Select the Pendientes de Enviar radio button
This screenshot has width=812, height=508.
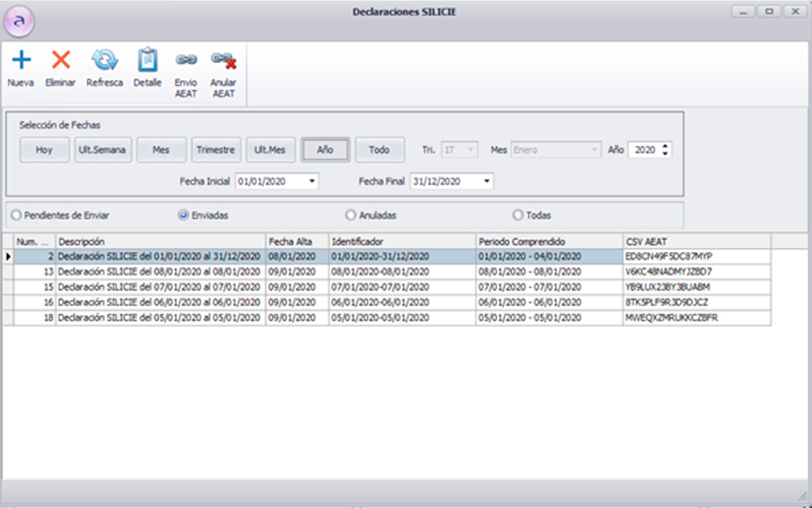(16, 215)
